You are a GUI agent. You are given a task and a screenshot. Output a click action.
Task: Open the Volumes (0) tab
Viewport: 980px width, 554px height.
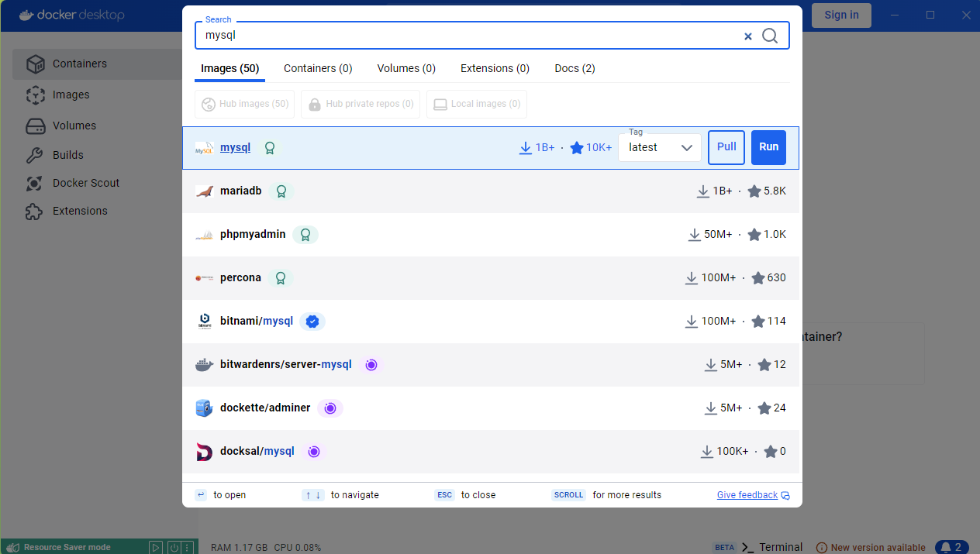point(406,68)
